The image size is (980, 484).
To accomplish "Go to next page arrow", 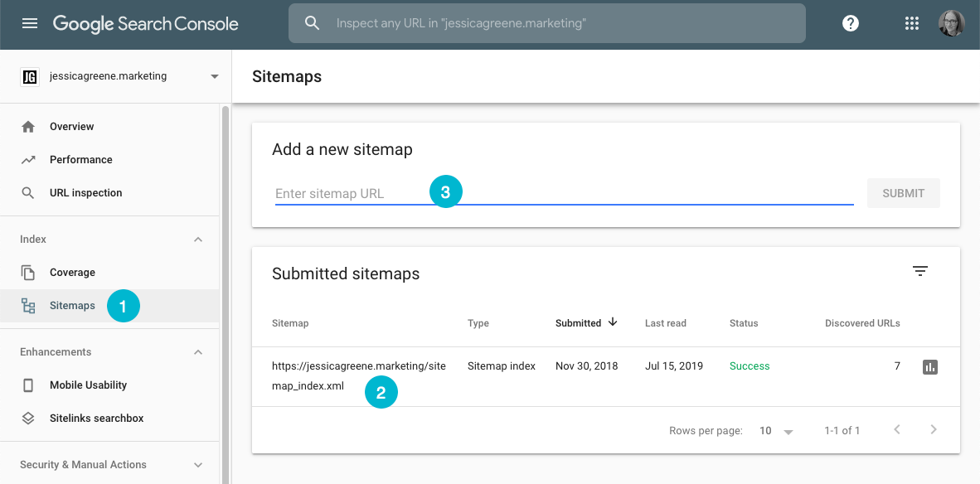I will pyautogui.click(x=934, y=430).
